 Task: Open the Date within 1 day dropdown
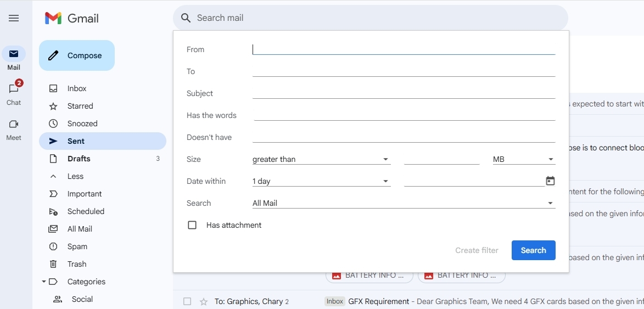tap(321, 181)
